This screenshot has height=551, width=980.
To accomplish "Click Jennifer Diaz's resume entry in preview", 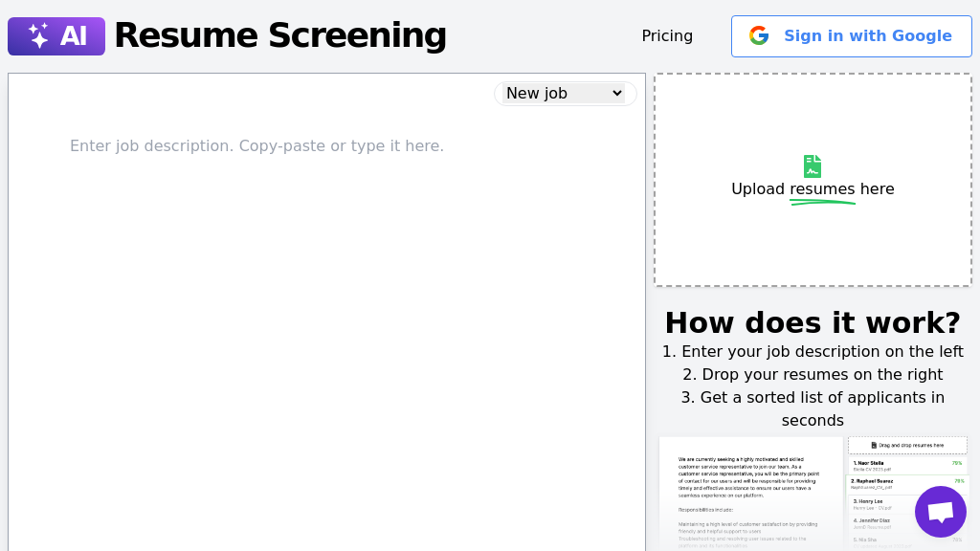I will click(x=872, y=521).
